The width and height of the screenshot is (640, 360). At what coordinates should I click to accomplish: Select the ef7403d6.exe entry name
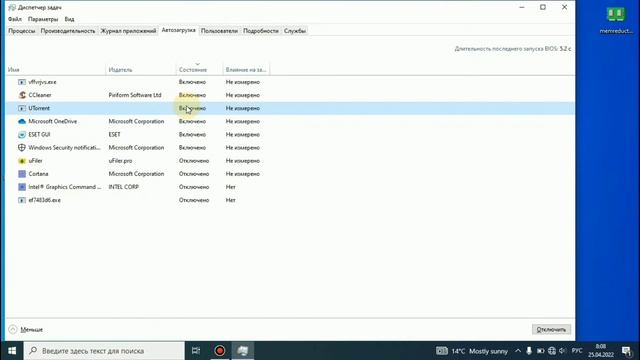[x=44, y=200]
